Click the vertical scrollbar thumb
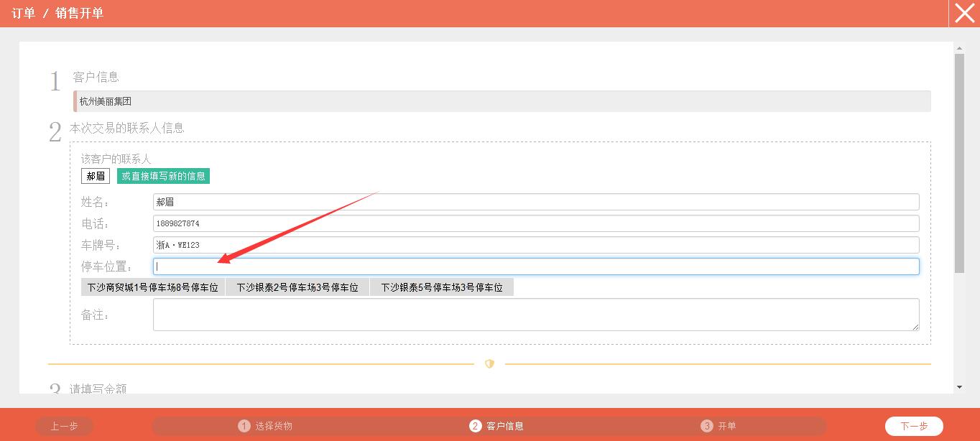The height and width of the screenshot is (441, 980). (x=959, y=163)
